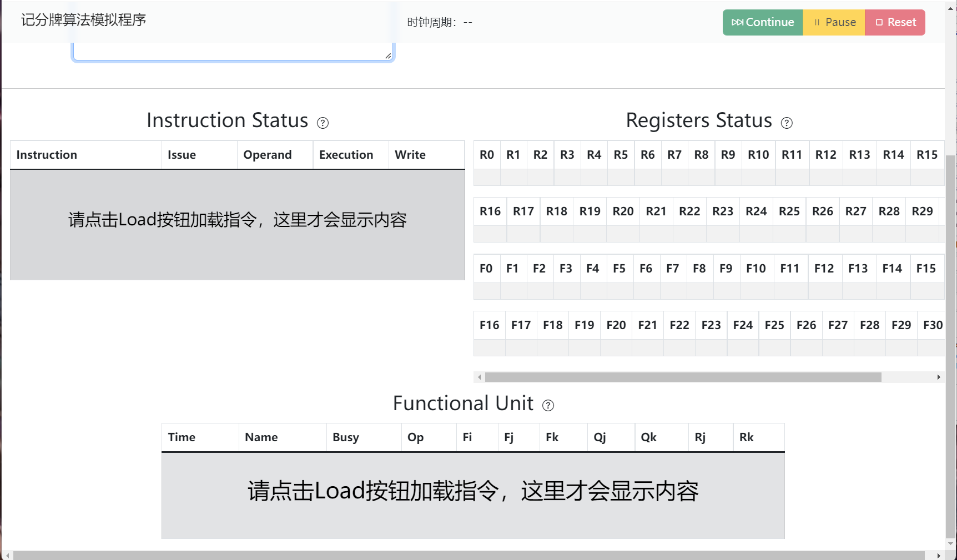Screen dimensions: 957x560
Task: Click the Qj column header
Action: [611, 437]
